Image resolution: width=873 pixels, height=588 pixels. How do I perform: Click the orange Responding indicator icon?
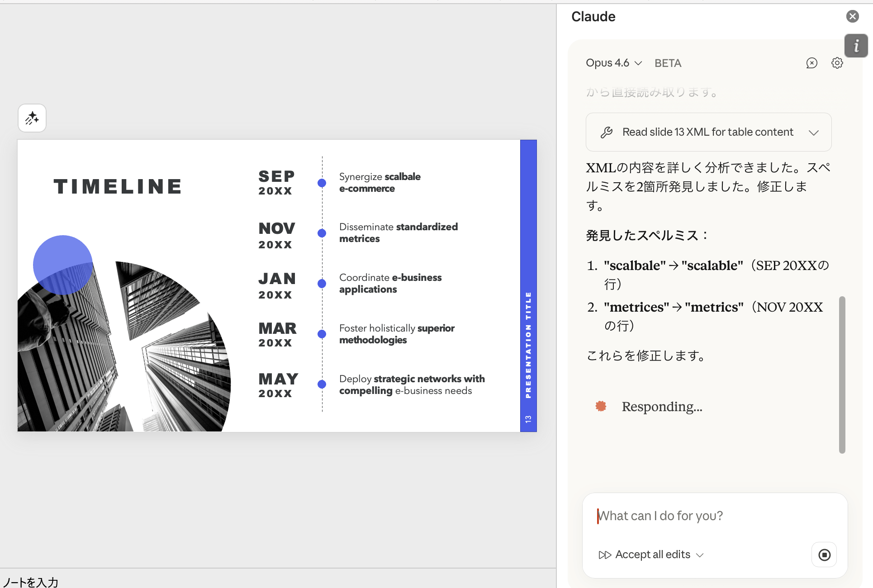[x=600, y=406]
